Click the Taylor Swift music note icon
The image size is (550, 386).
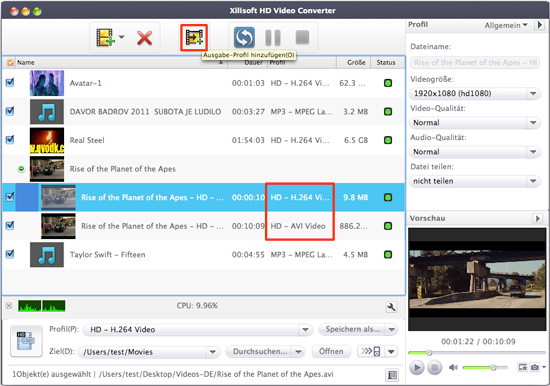click(x=47, y=254)
